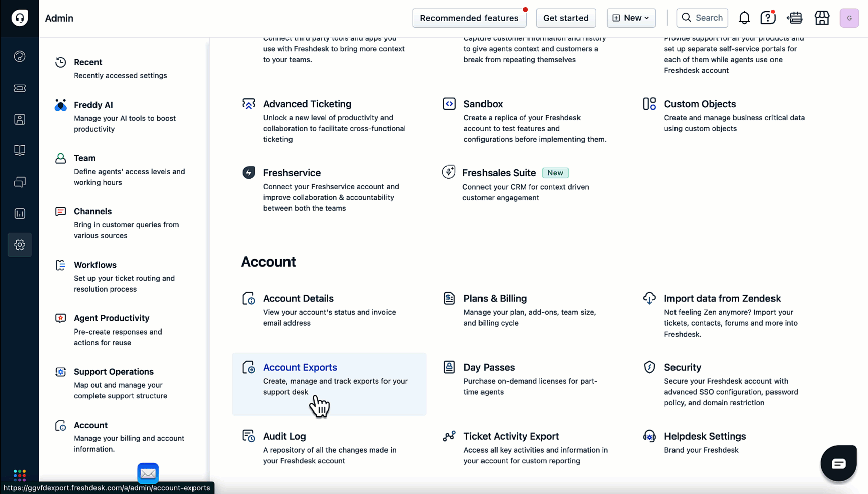The image size is (868, 494).
Task: Click the Get started button
Action: pyautogui.click(x=566, y=18)
